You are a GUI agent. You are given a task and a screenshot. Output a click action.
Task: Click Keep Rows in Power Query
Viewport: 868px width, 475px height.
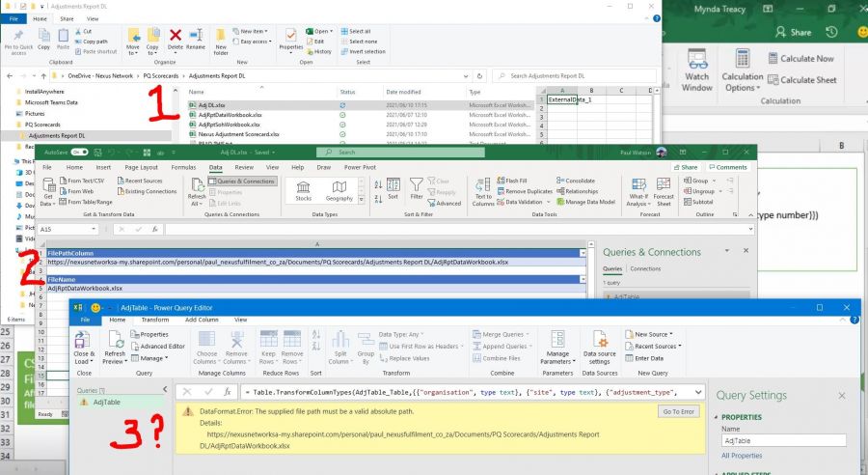tap(268, 347)
